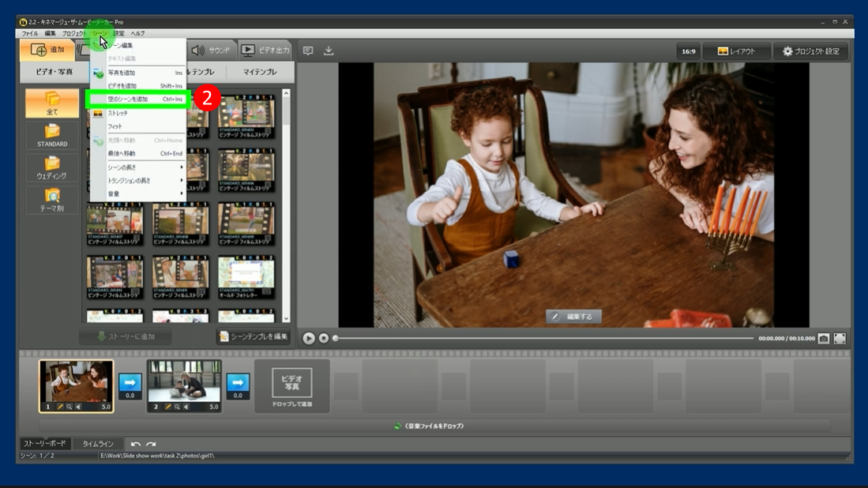Select the STANDARD folder category

pos(52,136)
